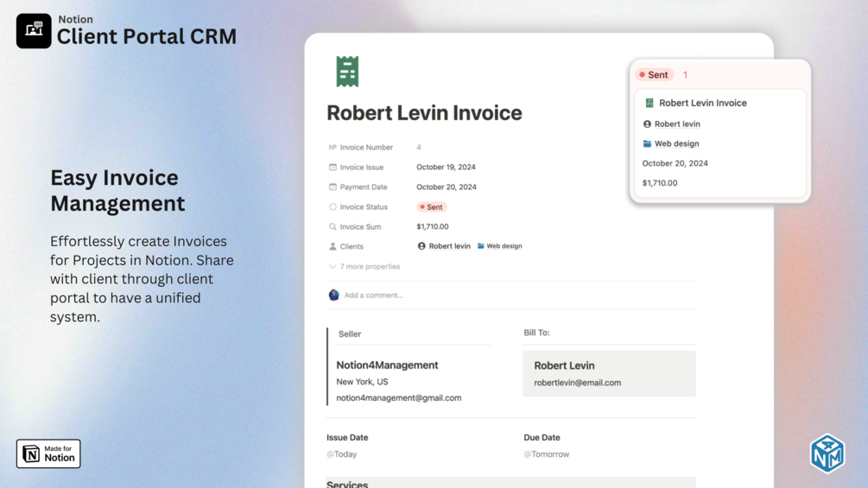Click the Client Portal CRM logo icon
868x488 pixels.
[x=34, y=31]
